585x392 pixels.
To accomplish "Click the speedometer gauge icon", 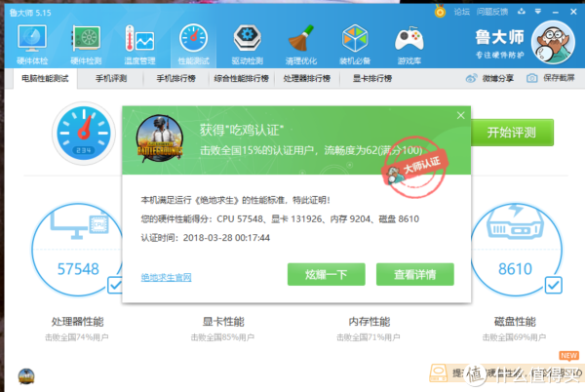I will (84, 134).
